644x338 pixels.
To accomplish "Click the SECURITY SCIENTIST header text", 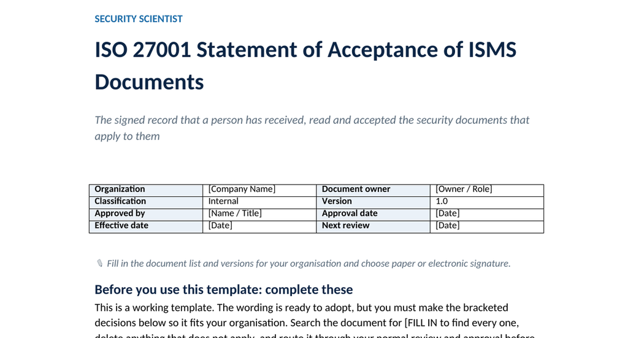I will point(139,19).
